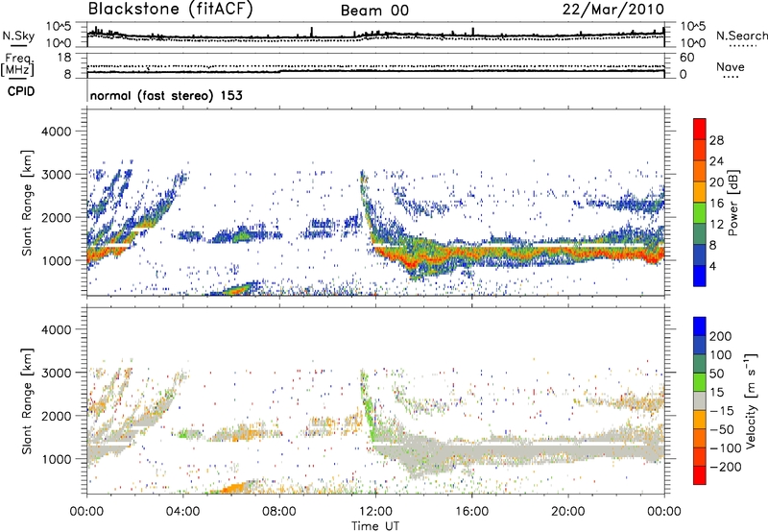
Task: Click the normal (fast stereo) 153 text
Action: coord(166,95)
